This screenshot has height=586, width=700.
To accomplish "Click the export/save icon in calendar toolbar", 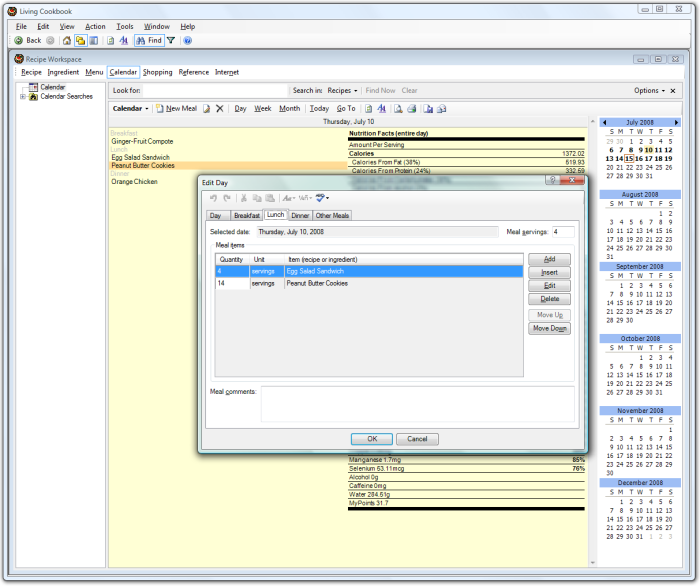I will tap(428, 108).
